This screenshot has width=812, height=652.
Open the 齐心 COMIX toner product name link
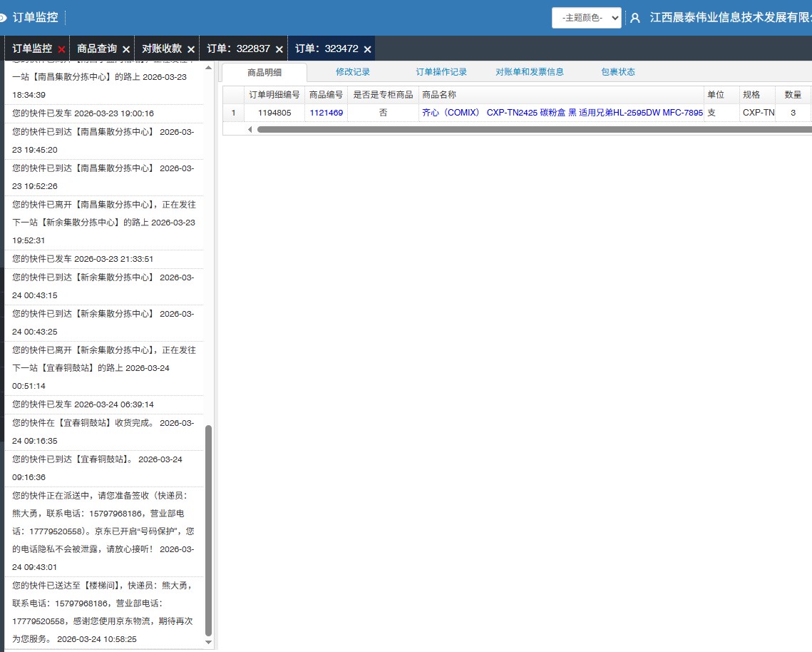click(562, 113)
